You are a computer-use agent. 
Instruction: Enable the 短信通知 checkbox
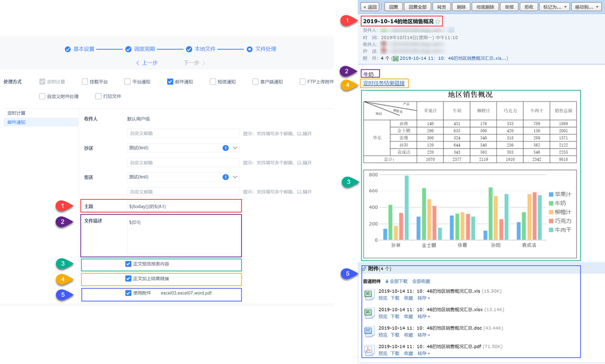click(x=213, y=81)
